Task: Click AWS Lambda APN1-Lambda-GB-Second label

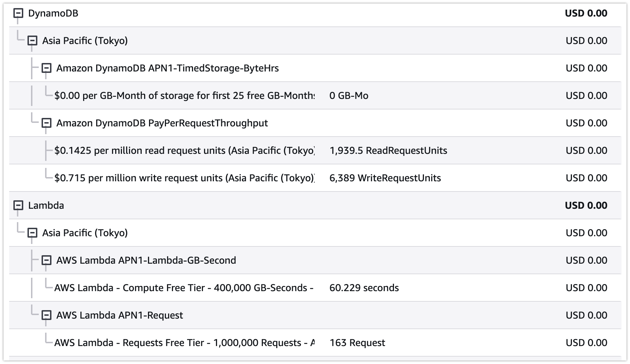Action: (x=146, y=261)
